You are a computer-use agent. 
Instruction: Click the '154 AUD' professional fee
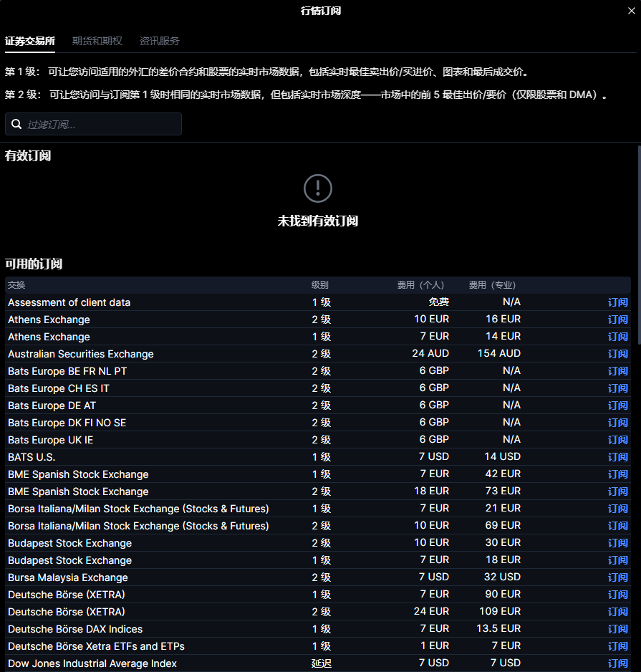(499, 354)
